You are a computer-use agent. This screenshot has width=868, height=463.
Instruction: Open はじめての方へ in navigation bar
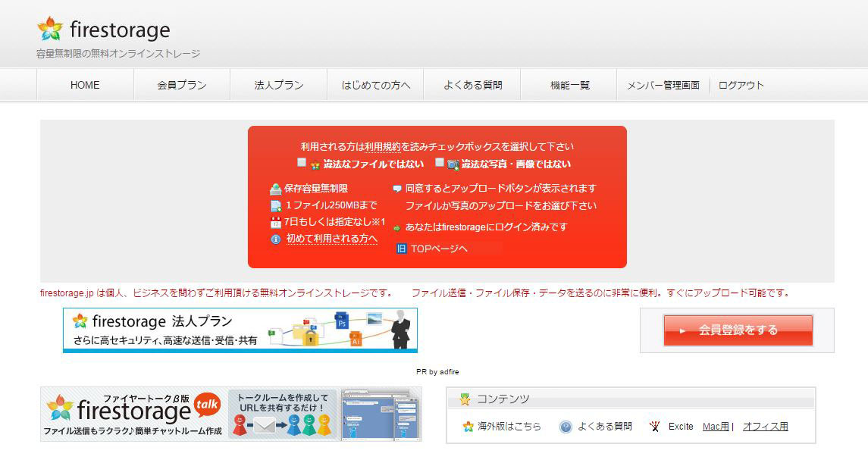point(375,85)
